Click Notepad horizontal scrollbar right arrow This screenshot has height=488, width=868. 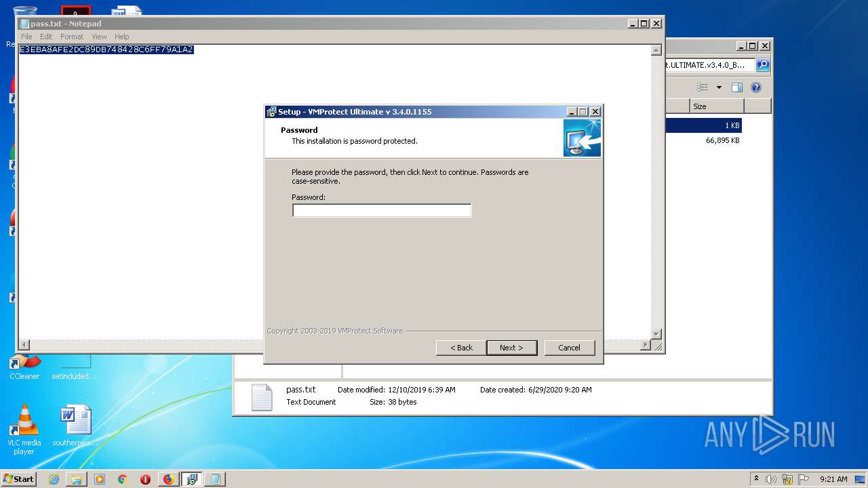[645, 345]
